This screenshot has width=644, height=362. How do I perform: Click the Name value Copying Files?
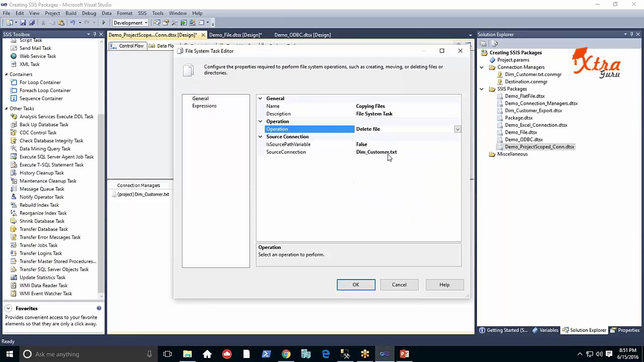pyautogui.click(x=370, y=106)
